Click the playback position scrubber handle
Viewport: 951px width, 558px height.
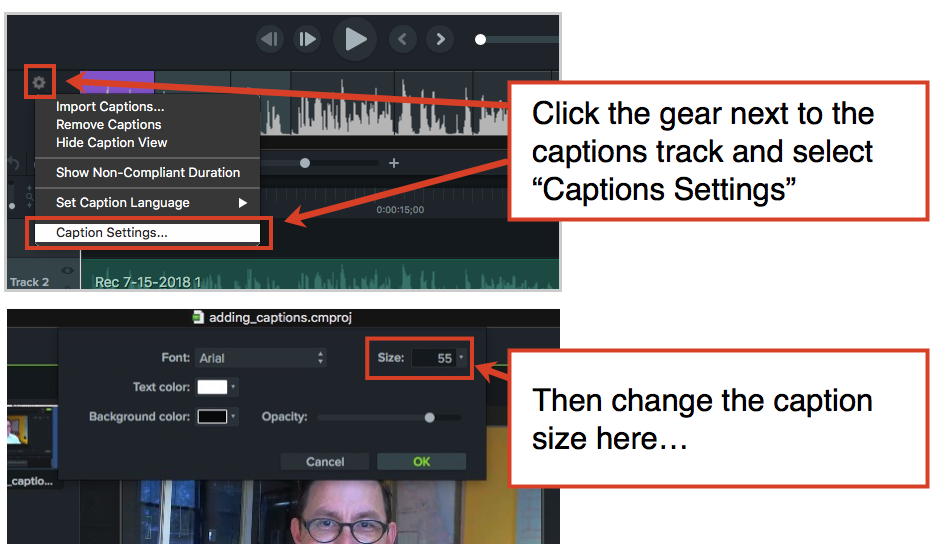click(x=480, y=39)
